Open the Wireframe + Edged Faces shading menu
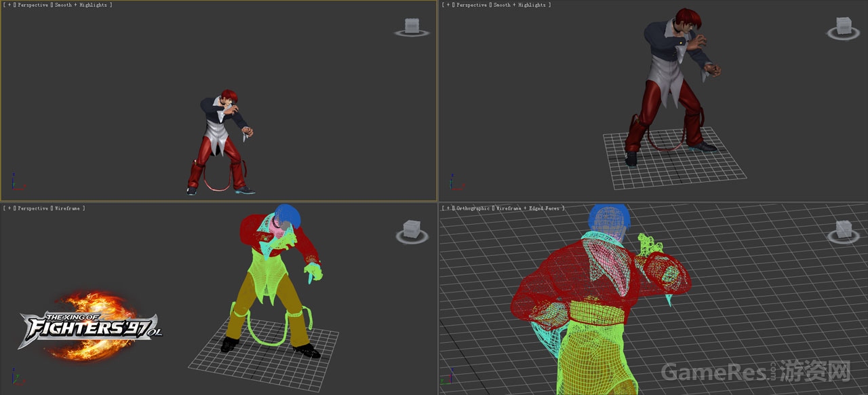The image size is (868, 395). (529, 208)
